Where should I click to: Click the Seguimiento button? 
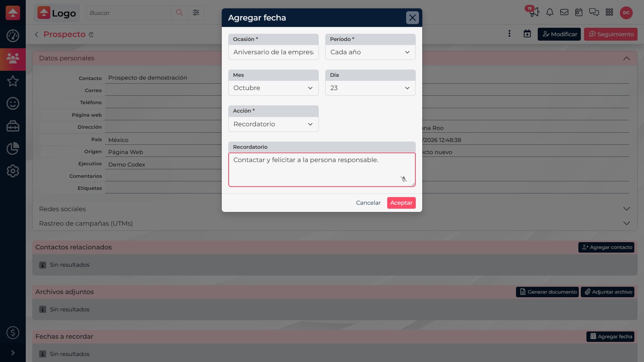pyautogui.click(x=611, y=34)
